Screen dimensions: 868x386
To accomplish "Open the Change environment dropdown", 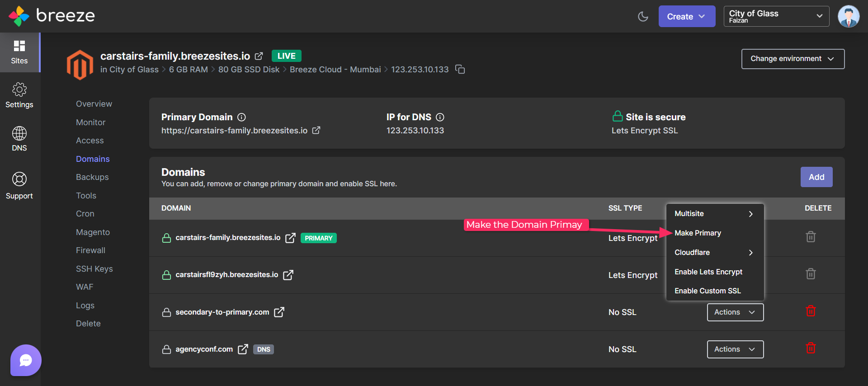I will click(793, 59).
